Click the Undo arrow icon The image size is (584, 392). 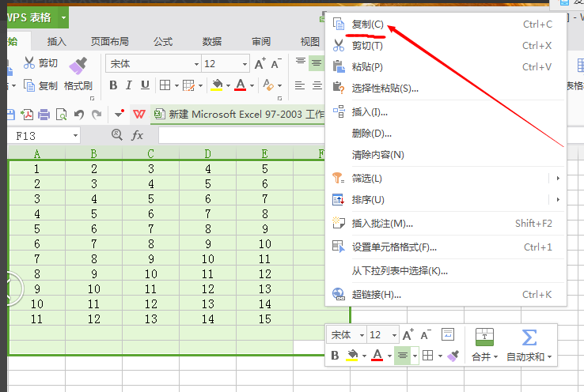coord(78,114)
